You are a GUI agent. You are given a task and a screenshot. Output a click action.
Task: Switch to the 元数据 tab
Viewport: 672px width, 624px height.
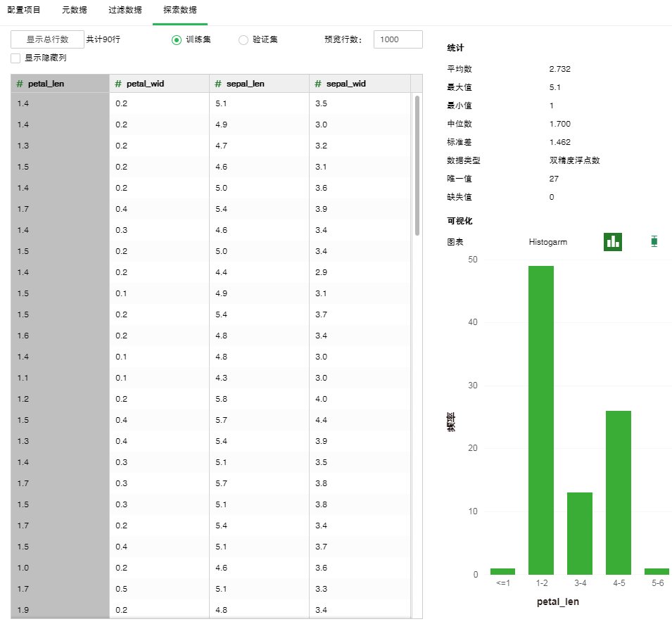(75, 10)
